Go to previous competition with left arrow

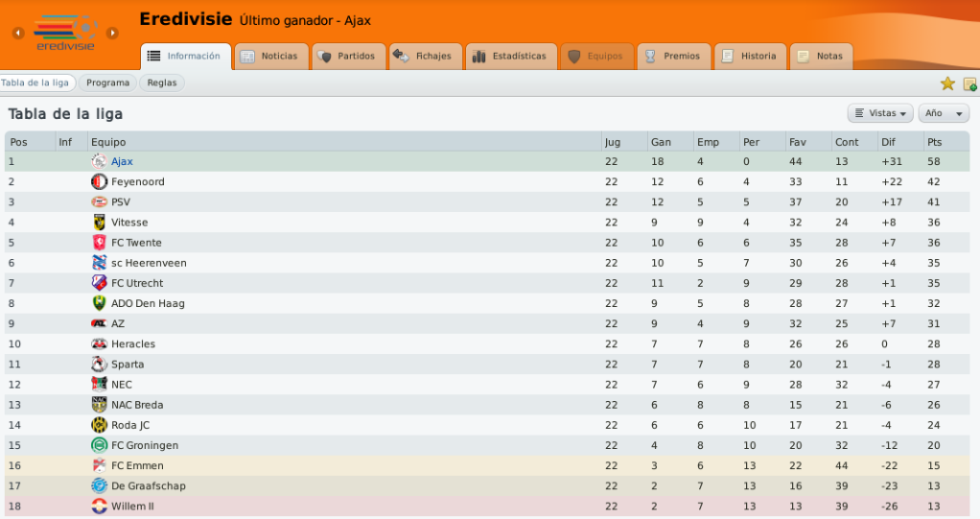pyautogui.click(x=18, y=33)
